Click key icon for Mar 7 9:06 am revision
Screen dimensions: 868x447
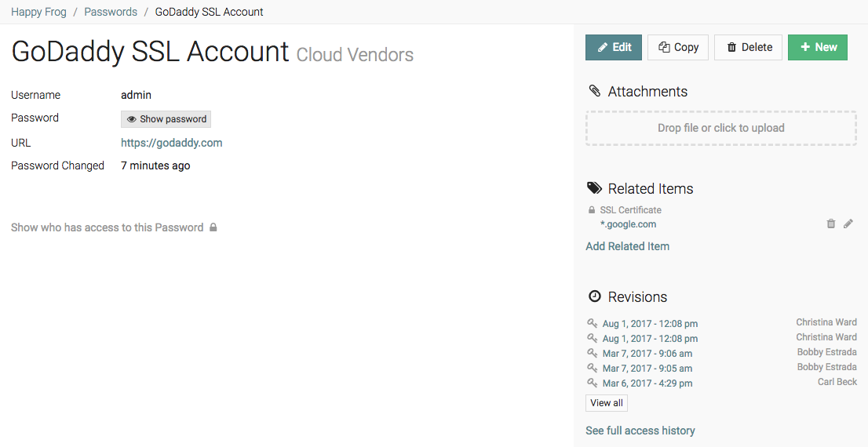593,353
